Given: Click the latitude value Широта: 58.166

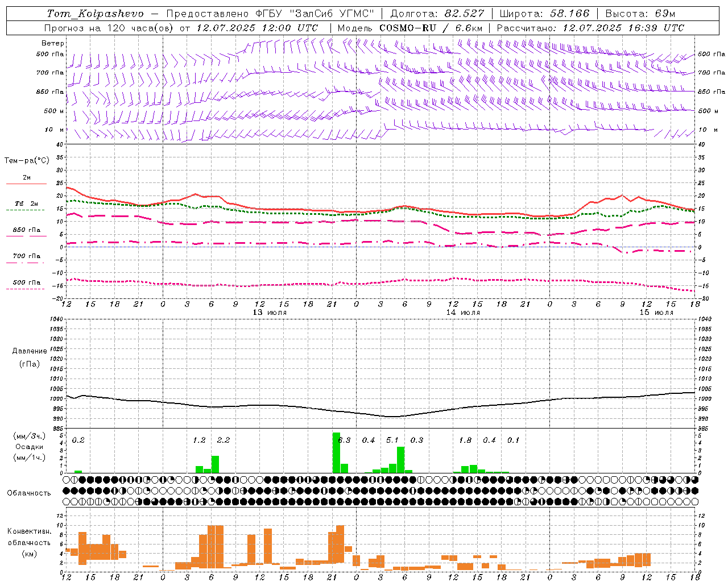Looking at the screenshot, I should (545, 14).
